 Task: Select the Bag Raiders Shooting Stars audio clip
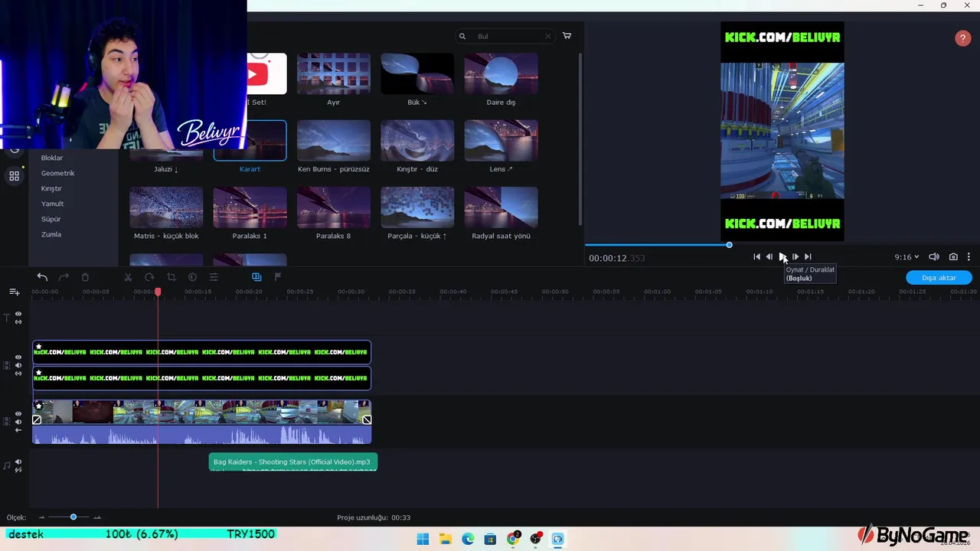292,462
